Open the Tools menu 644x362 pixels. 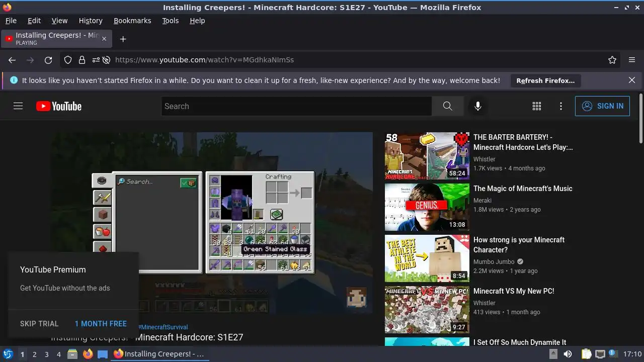point(171,21)
